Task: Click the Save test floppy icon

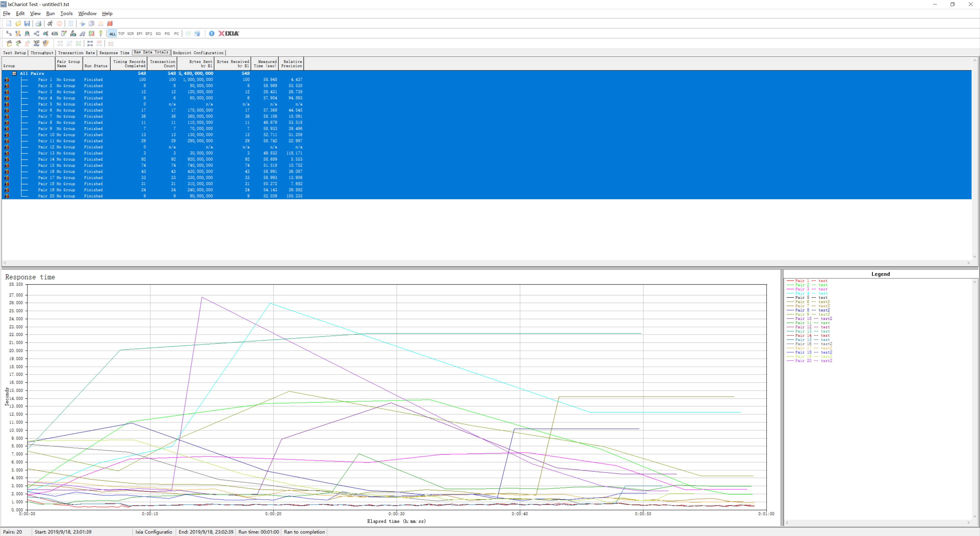Action: click(x=27, y=23)
